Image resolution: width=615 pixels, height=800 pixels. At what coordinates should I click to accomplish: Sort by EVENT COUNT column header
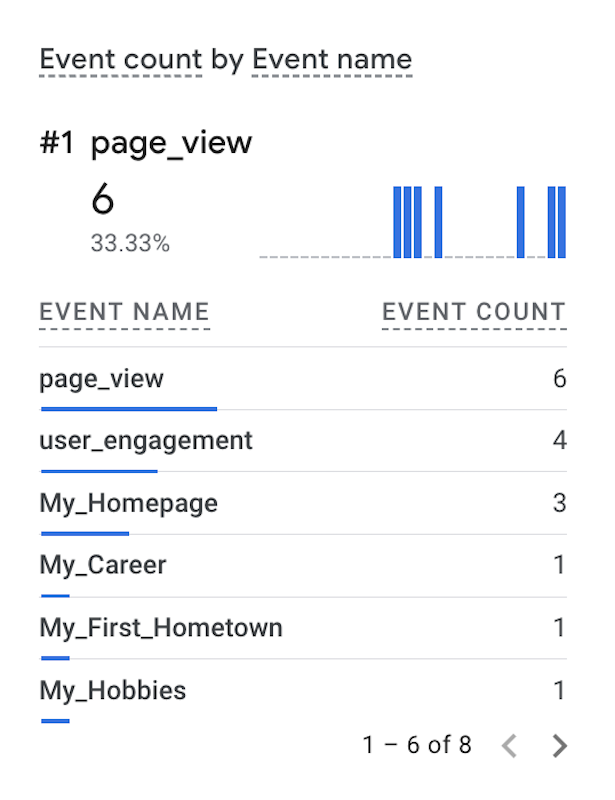coord(474,312)
